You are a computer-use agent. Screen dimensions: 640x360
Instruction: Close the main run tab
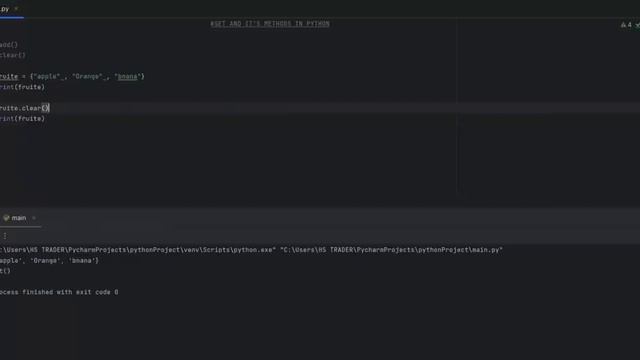tap(34, 218)
